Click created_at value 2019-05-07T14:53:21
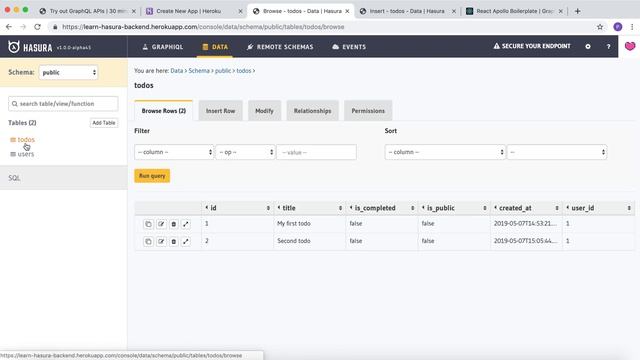This screenshot has height=360, width=640. 525,224
